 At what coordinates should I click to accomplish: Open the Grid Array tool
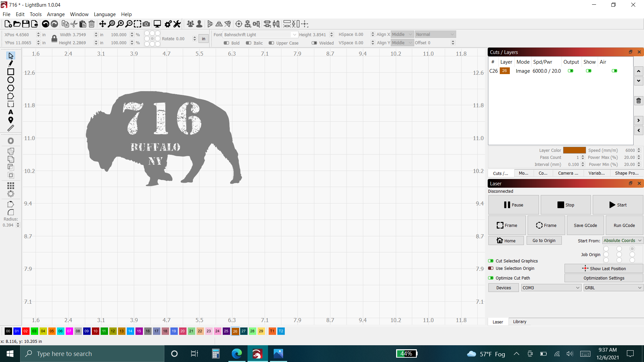point(11,185)
